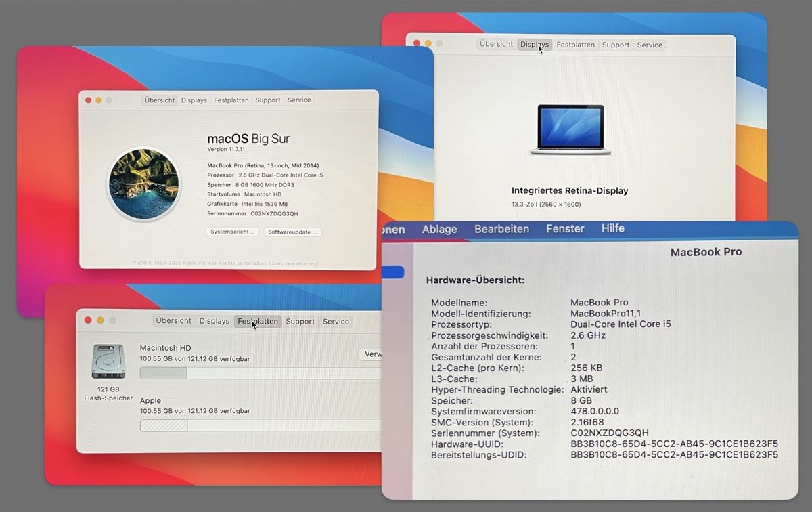Close the Macintosh HD storage window
The width and height of the screenshot is (812, 512).
click(89, 320)
